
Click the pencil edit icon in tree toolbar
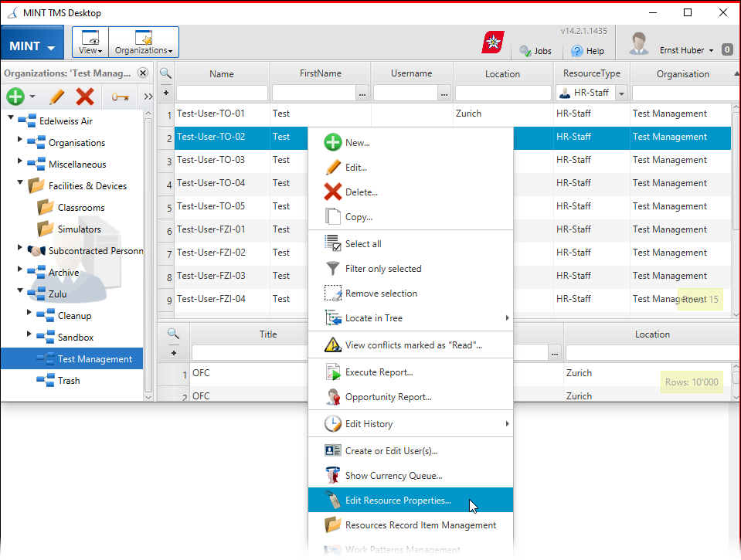[x=56, y=97]
